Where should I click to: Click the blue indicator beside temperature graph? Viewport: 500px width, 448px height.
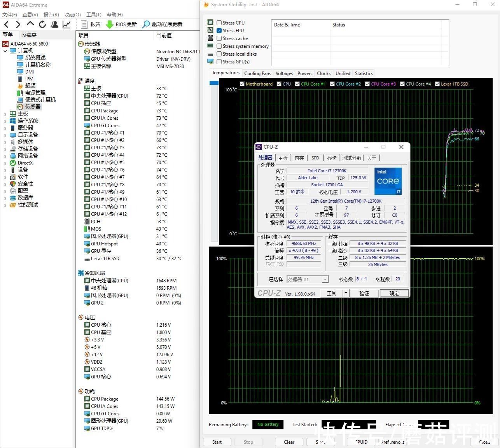click(214, 83)
